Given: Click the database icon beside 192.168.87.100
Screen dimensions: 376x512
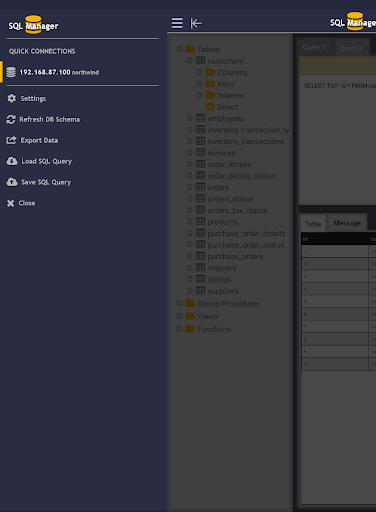Looking at the screenshot, I should [x=11, y=72].
